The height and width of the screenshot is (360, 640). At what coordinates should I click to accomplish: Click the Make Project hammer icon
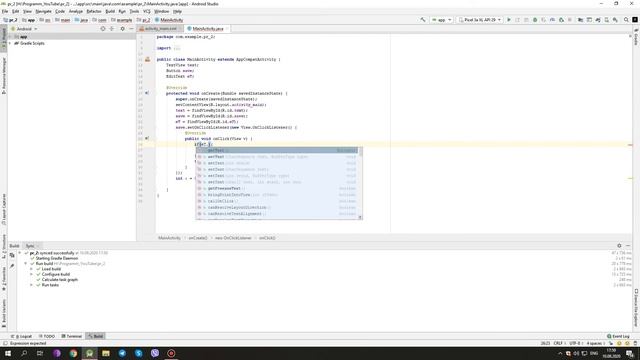pos(423,20)
